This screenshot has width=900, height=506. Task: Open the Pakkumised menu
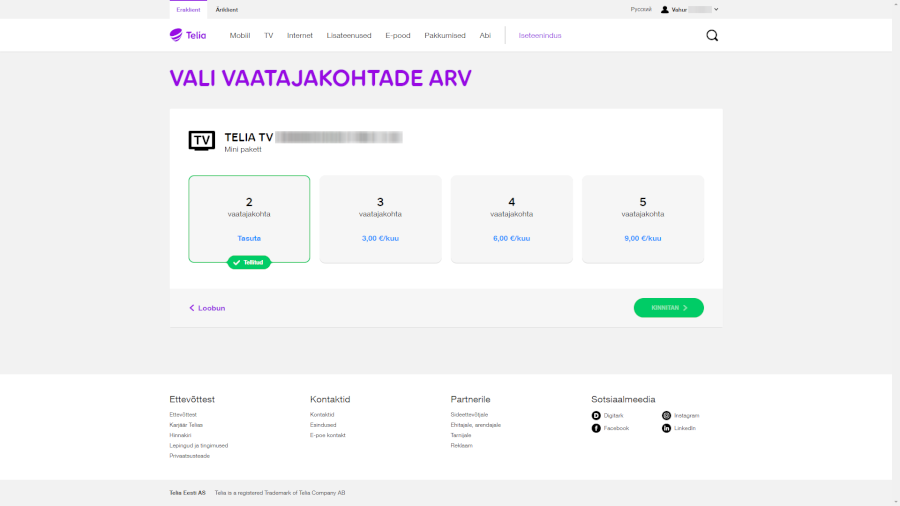pyautogui.click(x=445, y=36)
